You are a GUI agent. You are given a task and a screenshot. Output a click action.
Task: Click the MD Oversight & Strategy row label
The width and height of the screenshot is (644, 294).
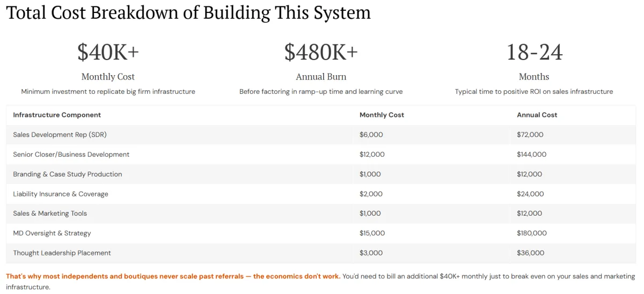[52, 233]
